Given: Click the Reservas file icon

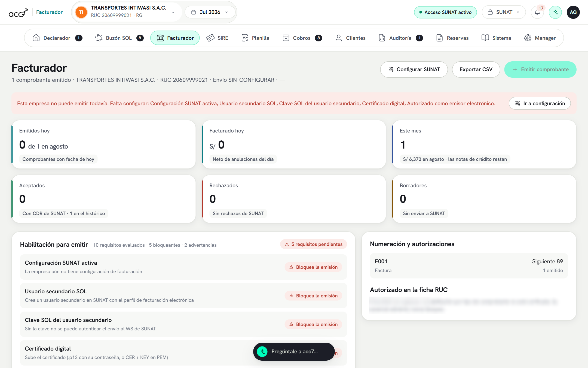Looking at the screenshot, I should pyautogui.click(x=439, y=38).
